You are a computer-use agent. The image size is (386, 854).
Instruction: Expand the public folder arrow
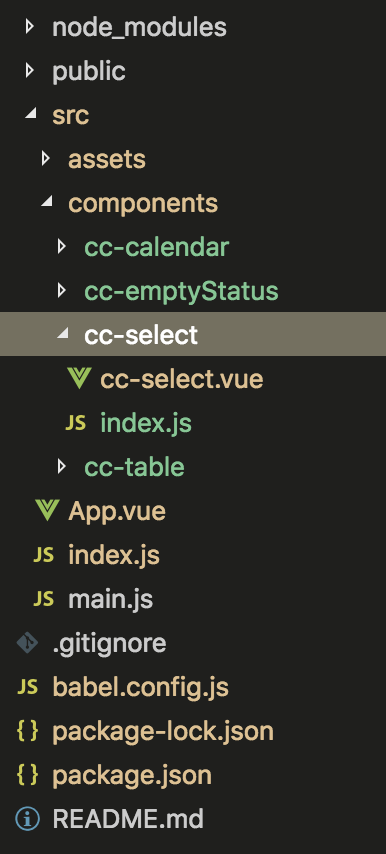29,70
